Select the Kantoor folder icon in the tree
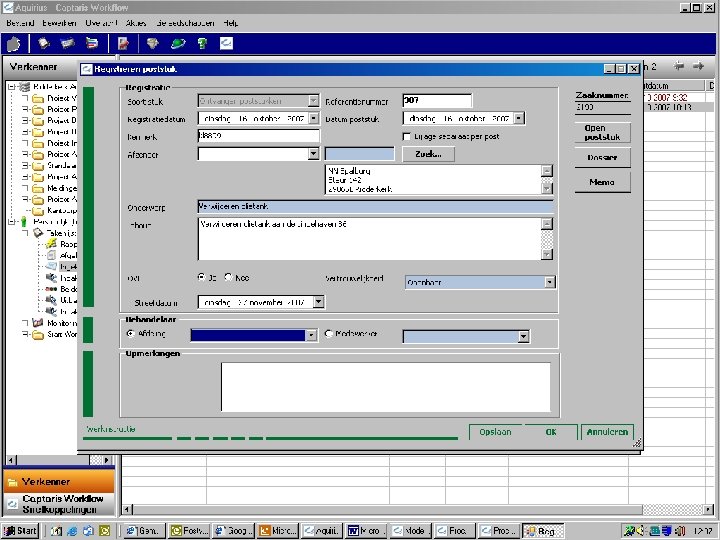The image size is (720, 540). click(x=38, y=211)
